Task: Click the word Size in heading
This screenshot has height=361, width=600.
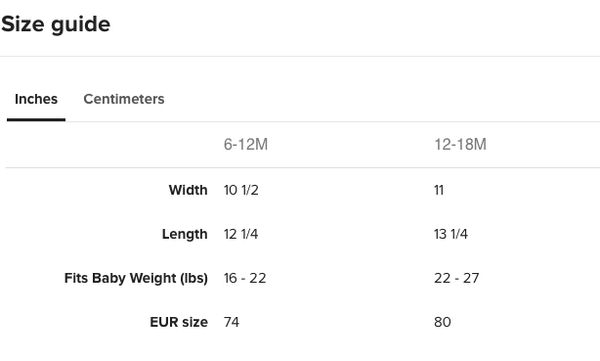Action: (23, 25)
